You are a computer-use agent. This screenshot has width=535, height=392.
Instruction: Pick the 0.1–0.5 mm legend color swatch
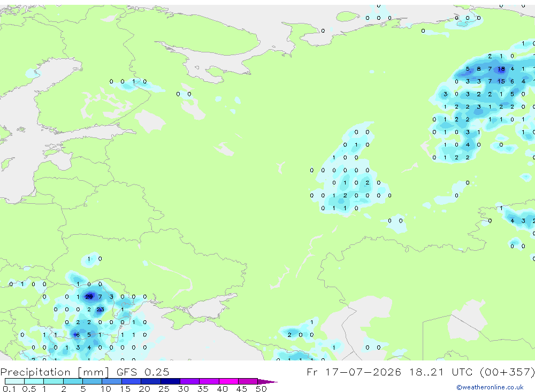14,381
